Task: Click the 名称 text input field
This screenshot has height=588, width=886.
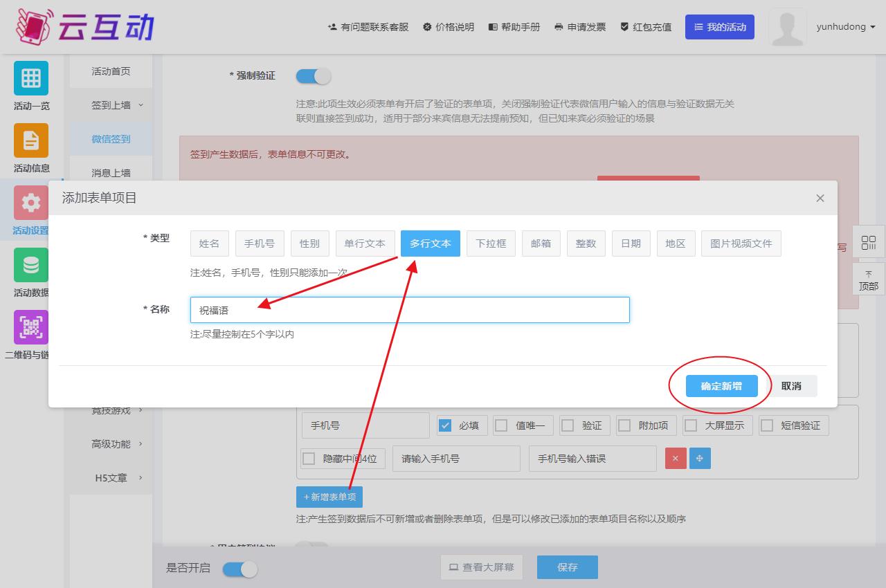Action: coord(410,310)
